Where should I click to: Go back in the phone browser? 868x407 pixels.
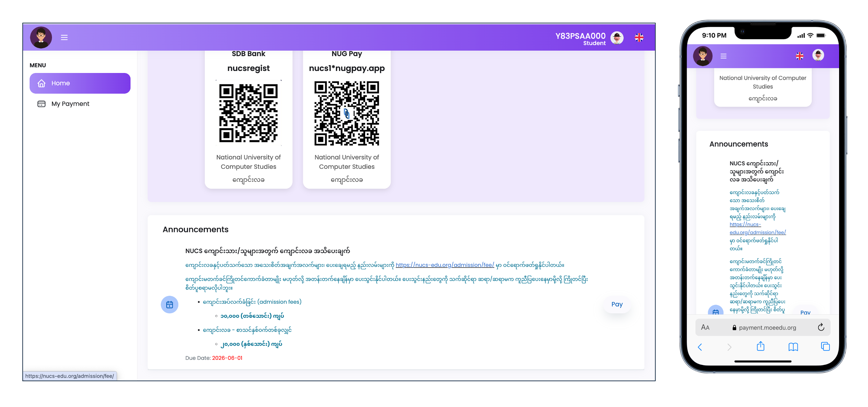[700, 347]
